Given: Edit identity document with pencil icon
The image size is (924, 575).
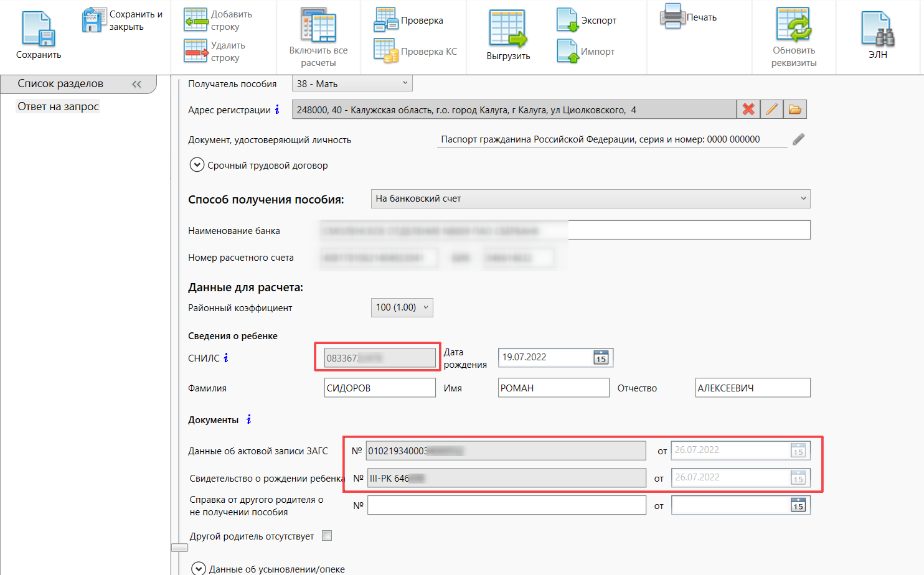Looking at the screenshot, I should tap(798, 139).
